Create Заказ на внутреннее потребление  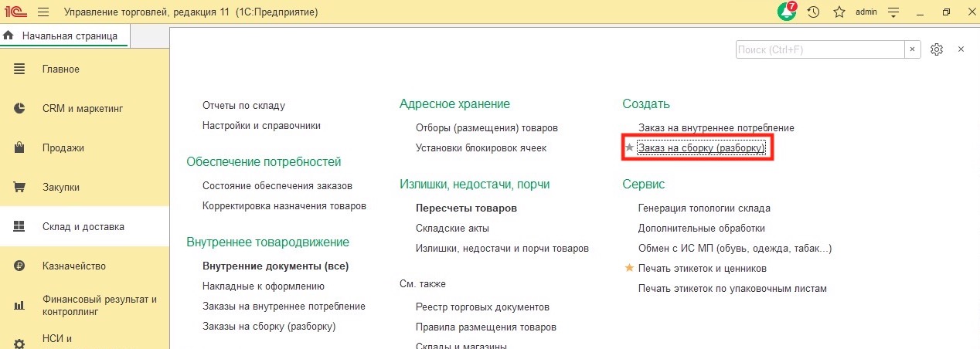click(716, 127)
